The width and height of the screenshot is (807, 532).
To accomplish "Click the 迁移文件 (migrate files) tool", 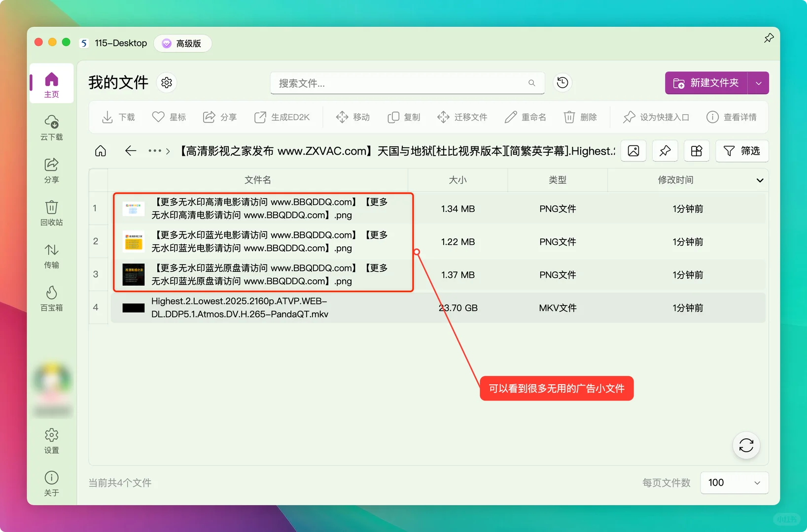I will pos(462,117).
